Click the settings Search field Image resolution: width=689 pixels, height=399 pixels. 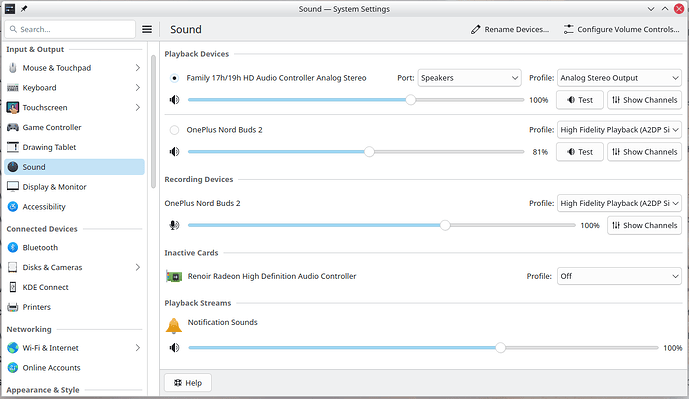point(70,29)
